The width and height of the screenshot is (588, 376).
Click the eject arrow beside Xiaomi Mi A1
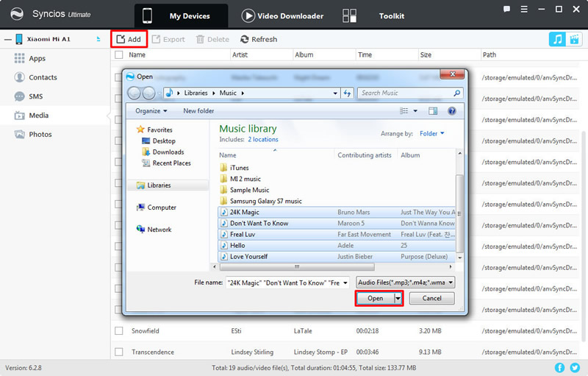[x=98, y=39]
